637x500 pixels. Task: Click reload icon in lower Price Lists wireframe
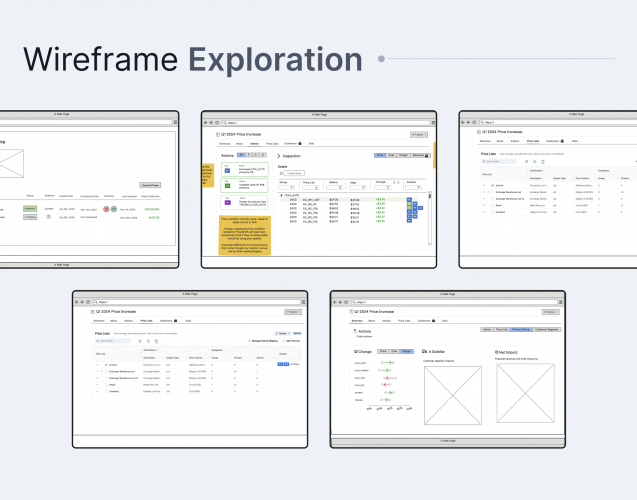88,302
